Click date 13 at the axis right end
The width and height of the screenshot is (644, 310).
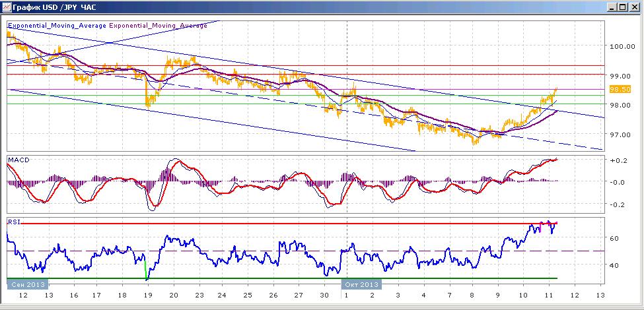coord(600,295)
